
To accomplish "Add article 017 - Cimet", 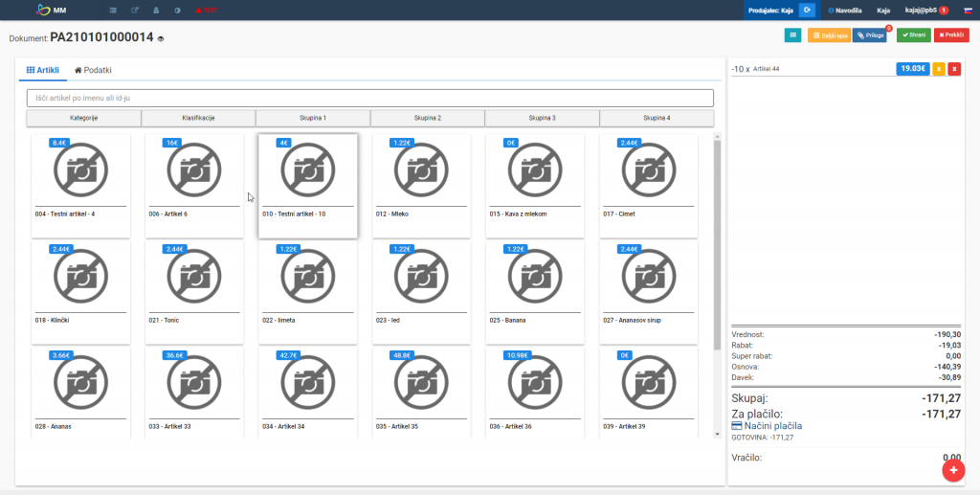I will pos(649,186).
